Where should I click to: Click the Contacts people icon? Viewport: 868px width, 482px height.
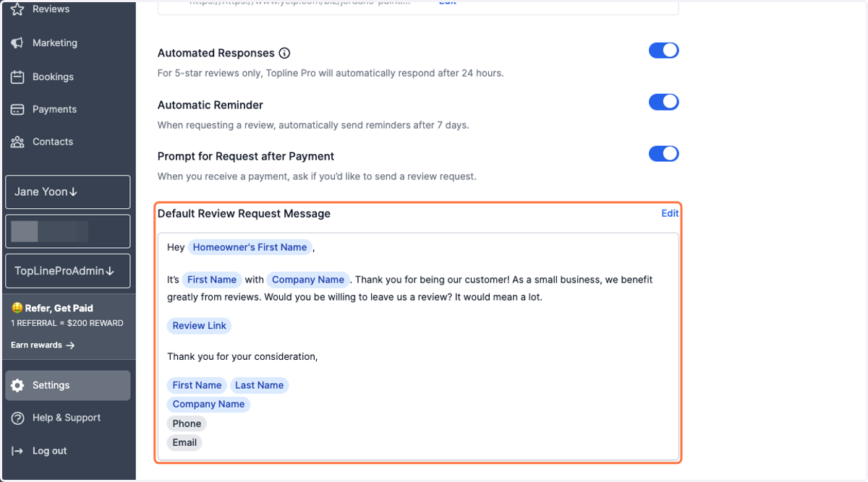tap(17, 142)
